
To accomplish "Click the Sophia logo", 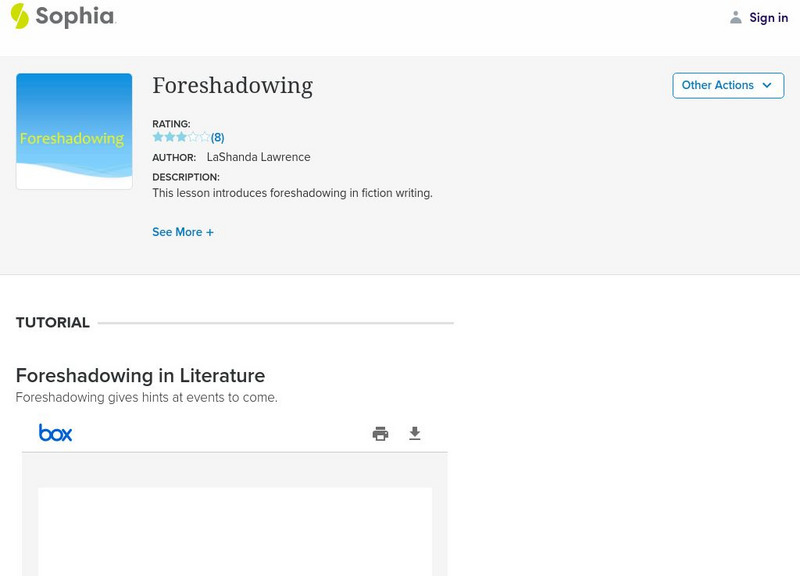I will coord(62,16).
